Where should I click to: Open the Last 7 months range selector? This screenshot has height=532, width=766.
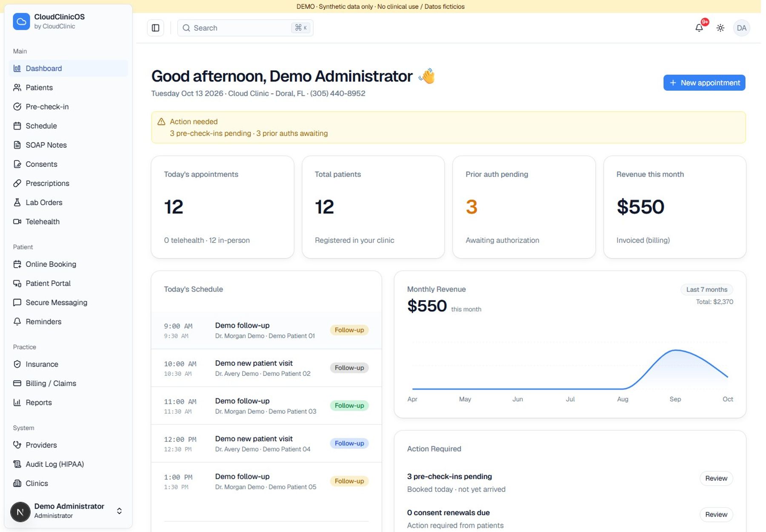706,289
